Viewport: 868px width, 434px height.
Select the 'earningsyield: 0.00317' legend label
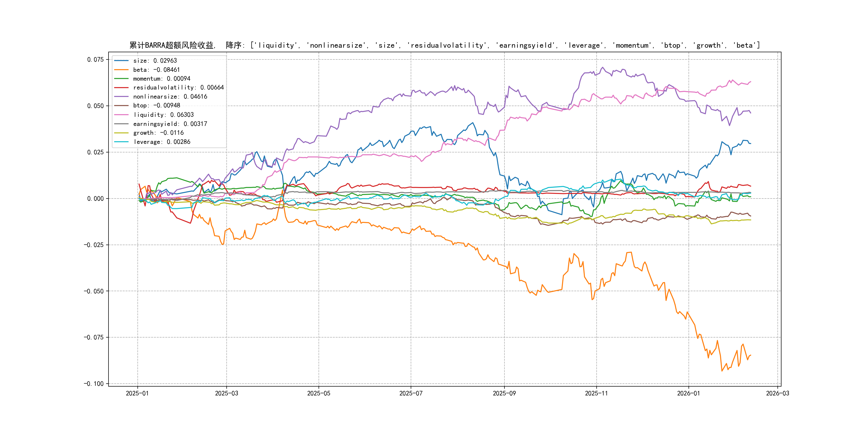click(170, 124)
